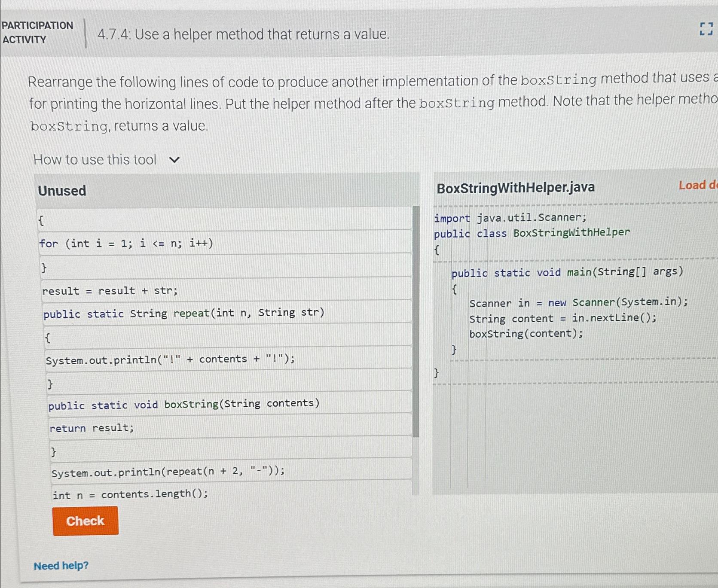The width and height of the screenshot is (718, 588).
Task: Click the Unused panel vertical scrollbar
Action: click(x=416, y=321)
